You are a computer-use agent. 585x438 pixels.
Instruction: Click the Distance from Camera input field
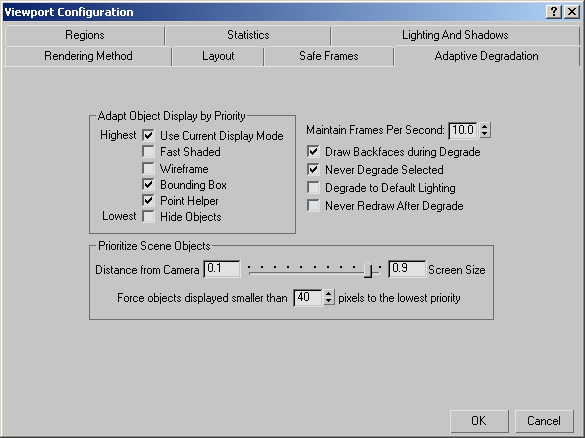(x=222, y=269)
